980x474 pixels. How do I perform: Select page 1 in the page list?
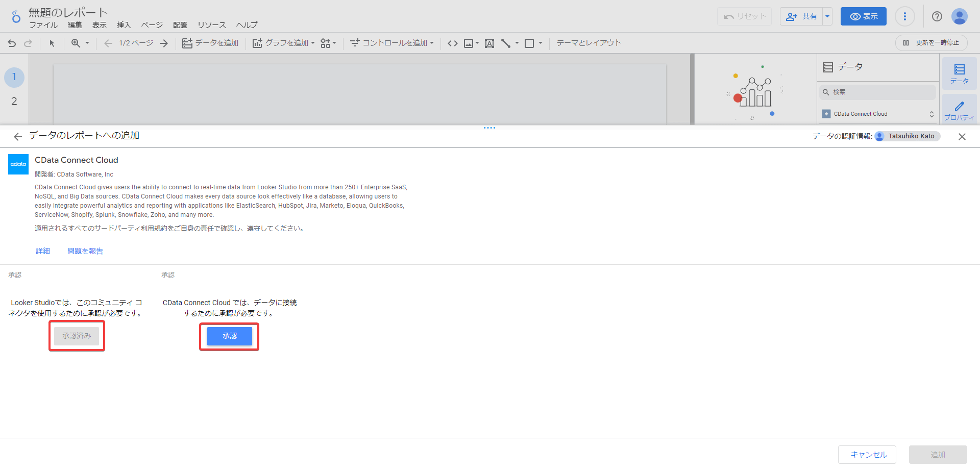[x=14, y=77]
